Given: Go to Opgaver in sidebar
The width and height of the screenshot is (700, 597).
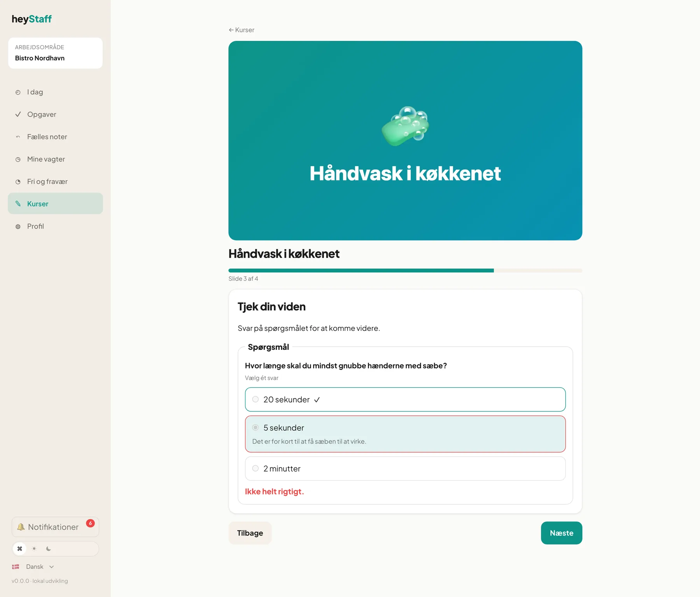Looking at the screenshot, I should click(55, 114).
